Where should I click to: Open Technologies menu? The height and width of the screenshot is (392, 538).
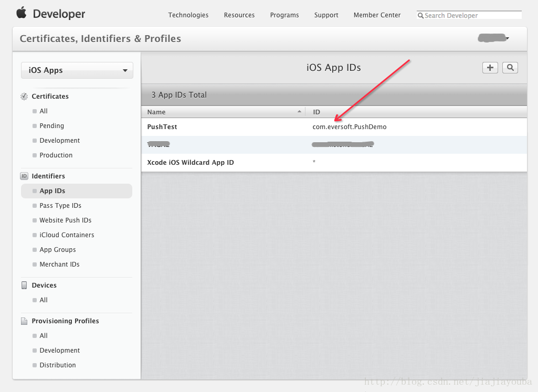188,15
